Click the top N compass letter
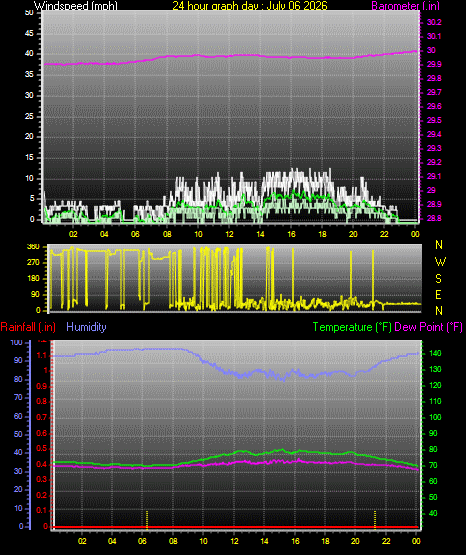 pos(439,245)
